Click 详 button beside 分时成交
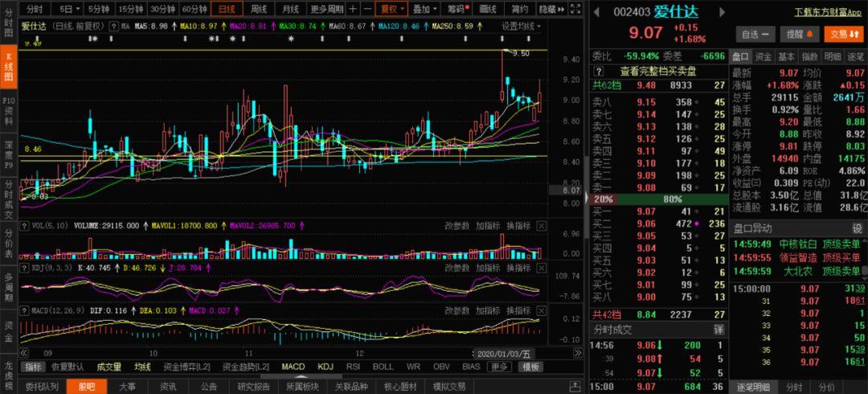 (718, 330)
